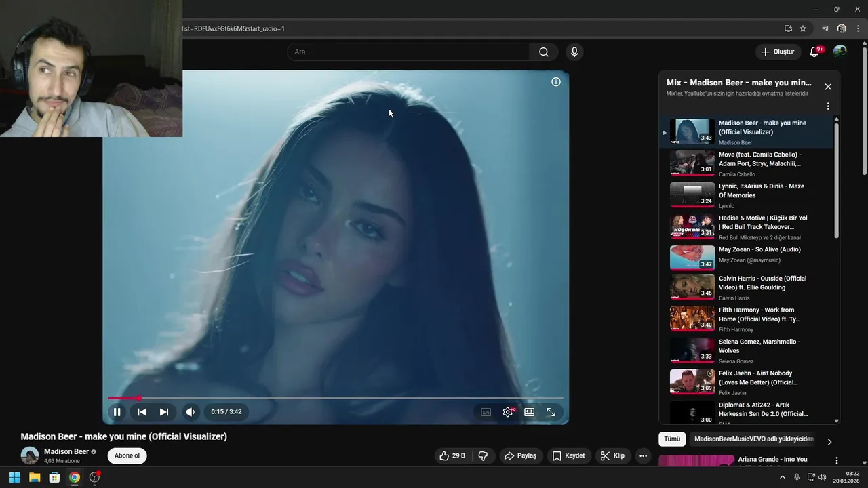Screen dimensions: 868x488
Task: Switch to theater mode view
Action: point(530,412)
